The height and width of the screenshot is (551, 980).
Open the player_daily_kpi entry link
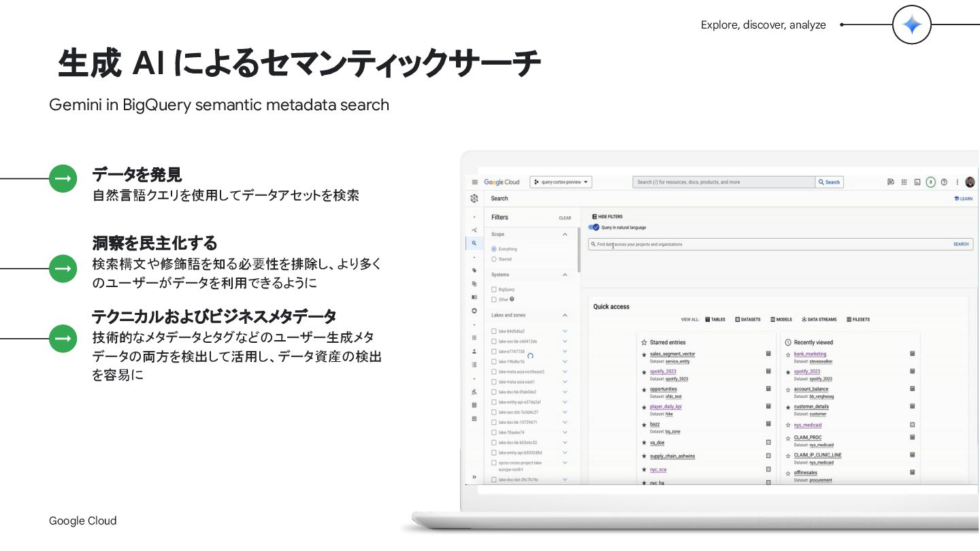666,407
